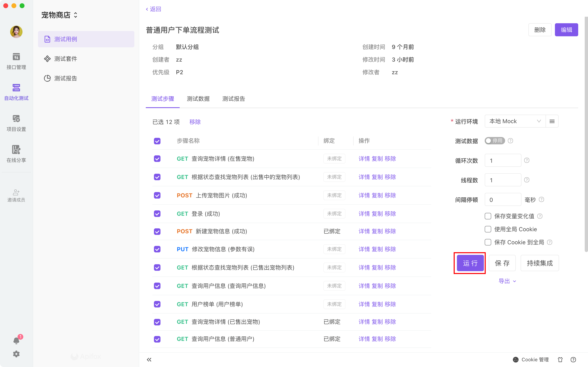Click the 运行 button

tap(470, 263)
